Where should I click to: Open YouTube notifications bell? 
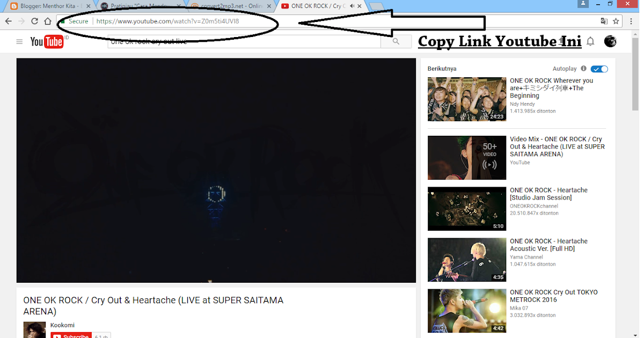tap(590, 41)
